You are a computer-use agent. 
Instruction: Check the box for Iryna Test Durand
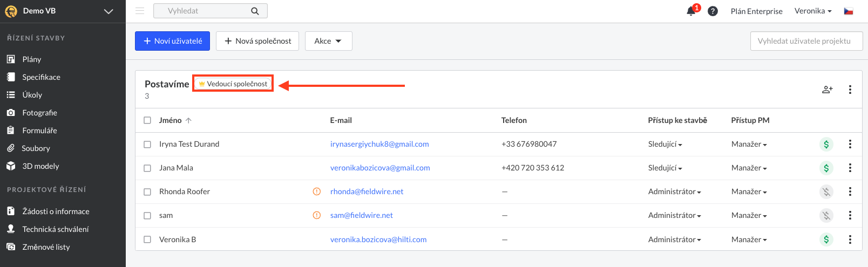[147, 144]
